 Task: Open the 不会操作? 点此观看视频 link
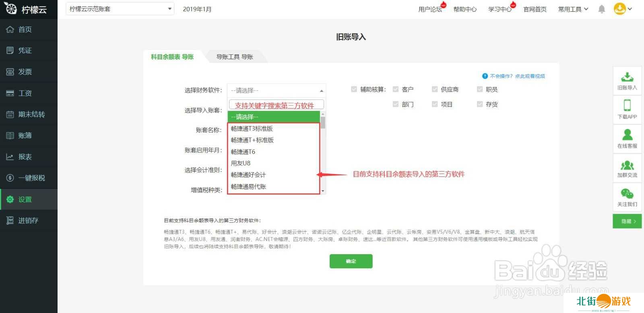point(517,76)
